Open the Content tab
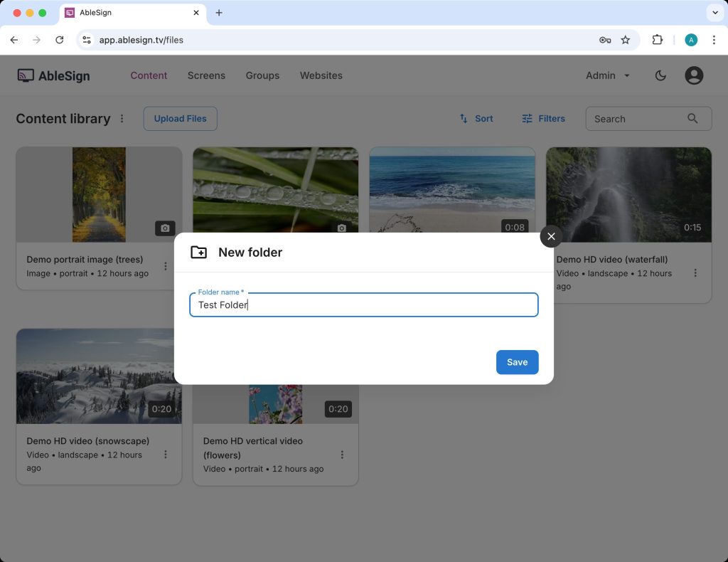The image size is (728, 562). 149,75
